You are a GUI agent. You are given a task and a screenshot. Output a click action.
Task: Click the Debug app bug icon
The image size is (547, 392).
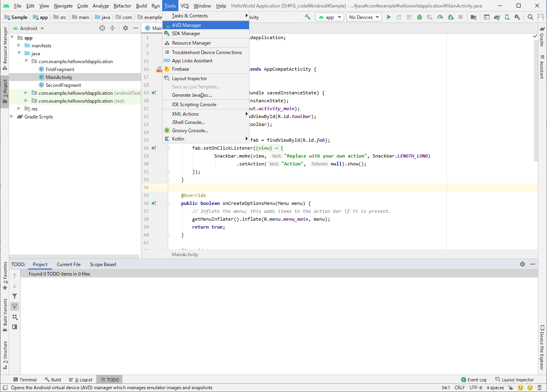(420, 17)
